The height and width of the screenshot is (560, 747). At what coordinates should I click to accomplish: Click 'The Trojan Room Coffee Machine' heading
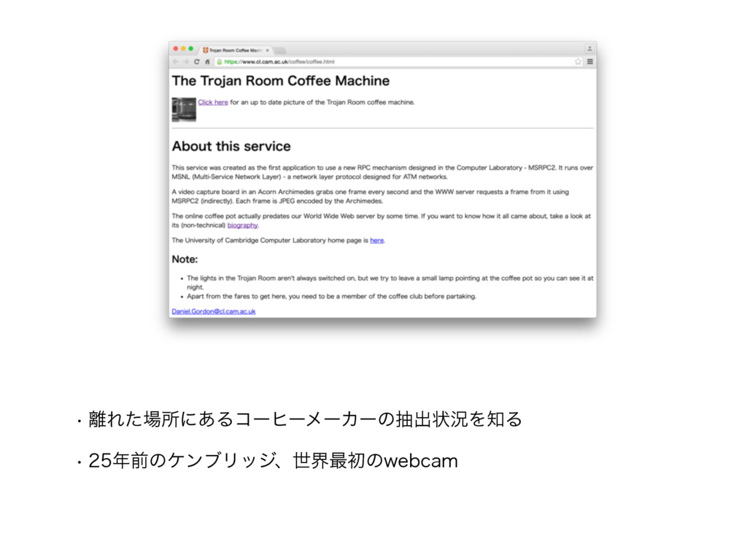(281, 81)
